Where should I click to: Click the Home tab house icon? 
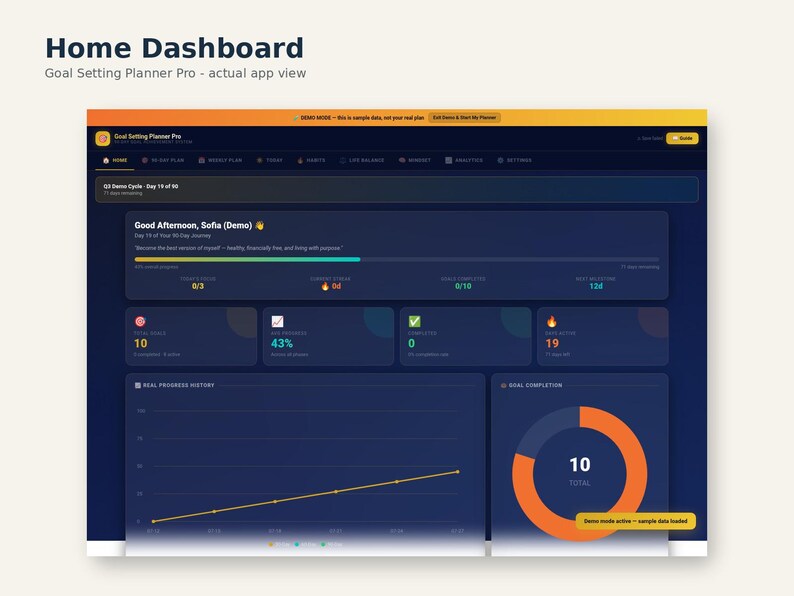tap(106, 160)
